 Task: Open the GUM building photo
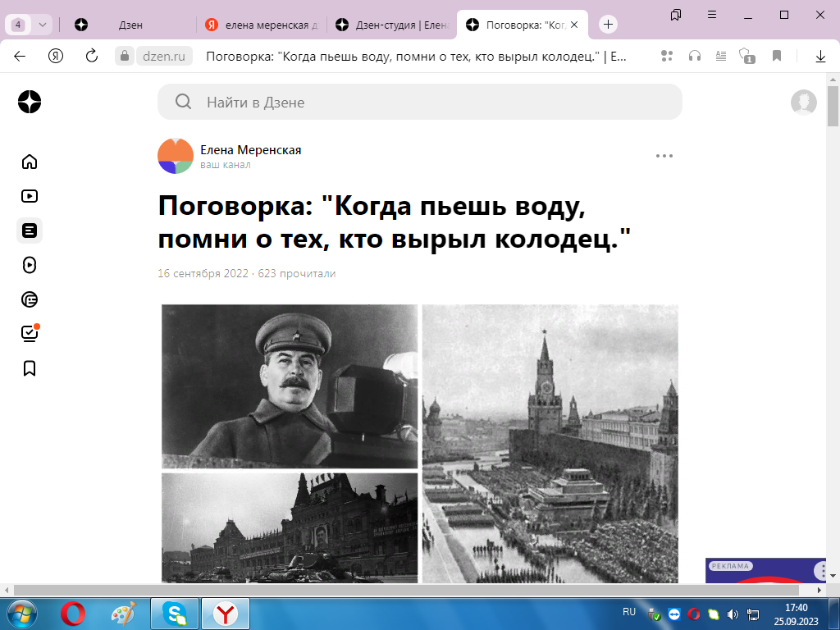tap(290, 527)
